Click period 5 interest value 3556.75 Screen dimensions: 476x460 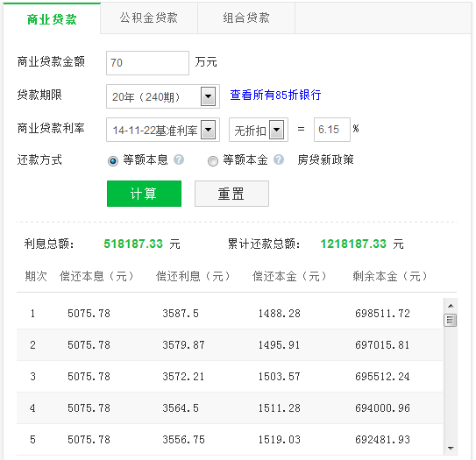[x=184, y=439]
